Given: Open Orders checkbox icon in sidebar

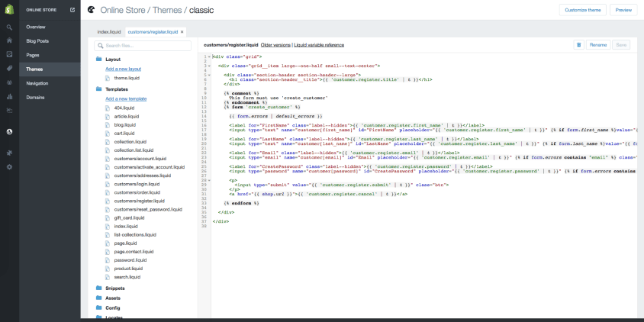Looking at the screenshot, I should (9, 54).
